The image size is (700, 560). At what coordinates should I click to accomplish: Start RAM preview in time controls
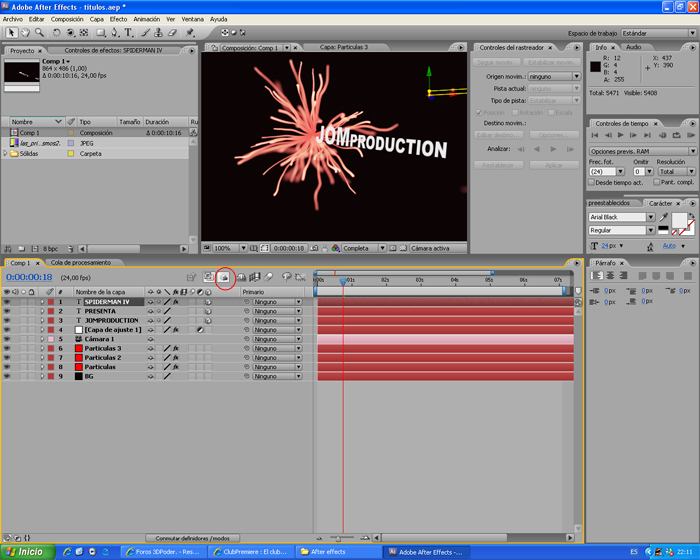coord(691,135)
